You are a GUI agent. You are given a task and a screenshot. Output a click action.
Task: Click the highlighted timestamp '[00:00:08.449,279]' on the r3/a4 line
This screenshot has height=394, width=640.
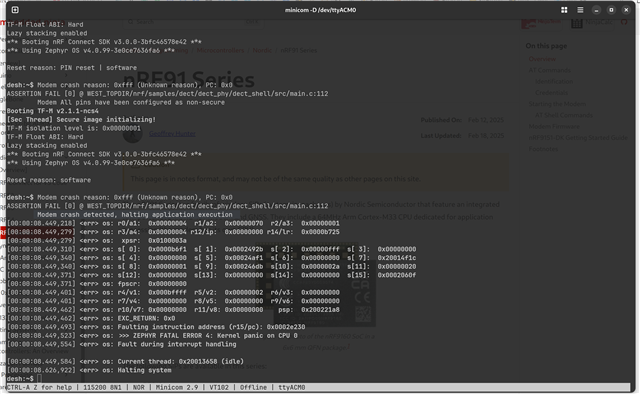tap(41, 232)
